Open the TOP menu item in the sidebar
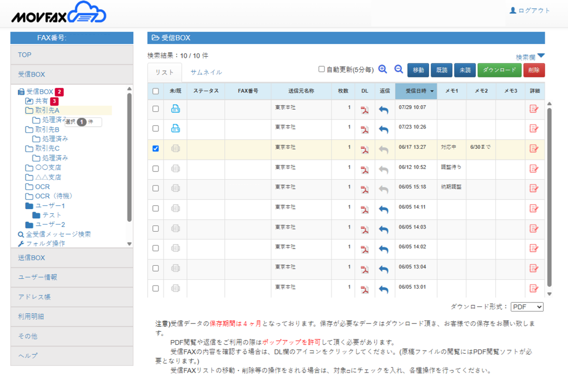 click(72, 55)
